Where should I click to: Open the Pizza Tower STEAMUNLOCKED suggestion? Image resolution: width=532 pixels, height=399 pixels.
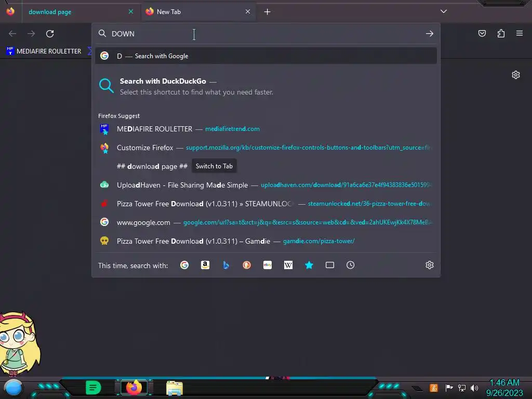coord(266,204)
